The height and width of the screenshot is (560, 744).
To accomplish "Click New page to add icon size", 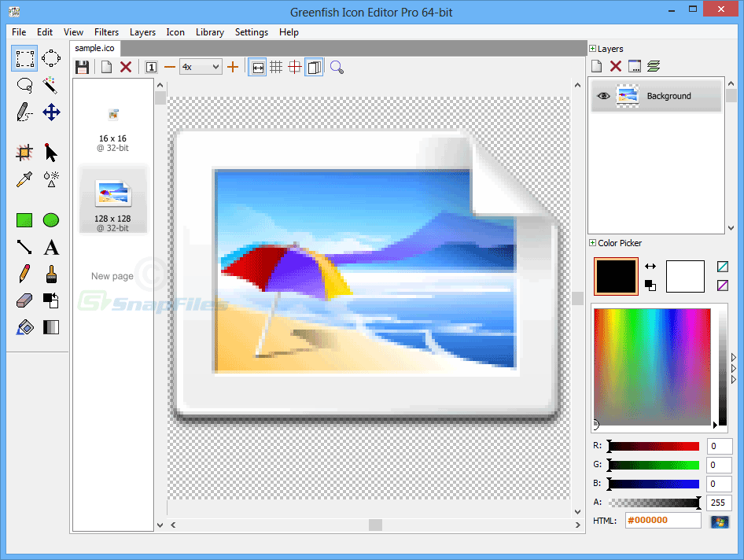I will point(112,275).
